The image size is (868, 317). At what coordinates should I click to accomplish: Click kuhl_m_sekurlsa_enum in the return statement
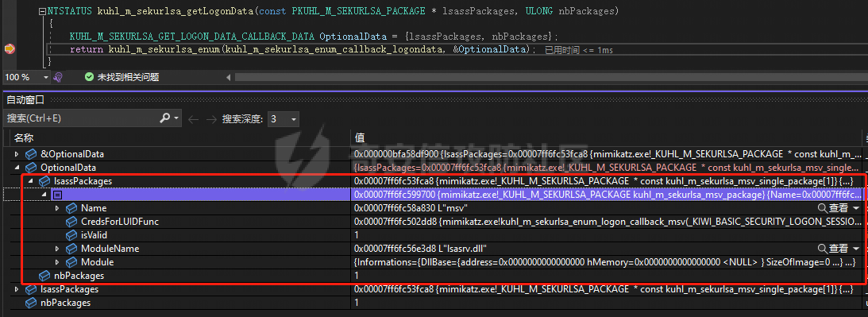coord(165,49)
